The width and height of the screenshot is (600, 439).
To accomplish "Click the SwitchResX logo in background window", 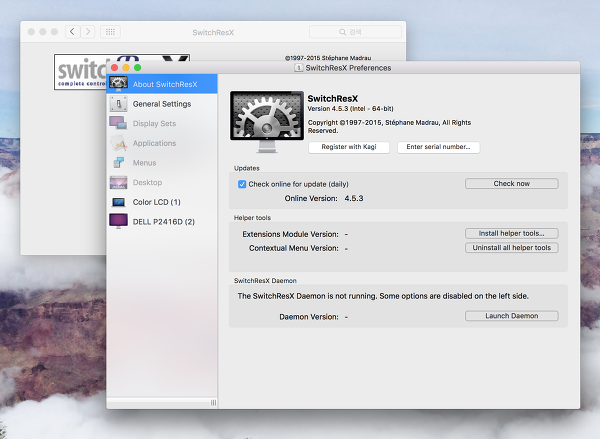I will pyautogui.click(x=81, y=72).
